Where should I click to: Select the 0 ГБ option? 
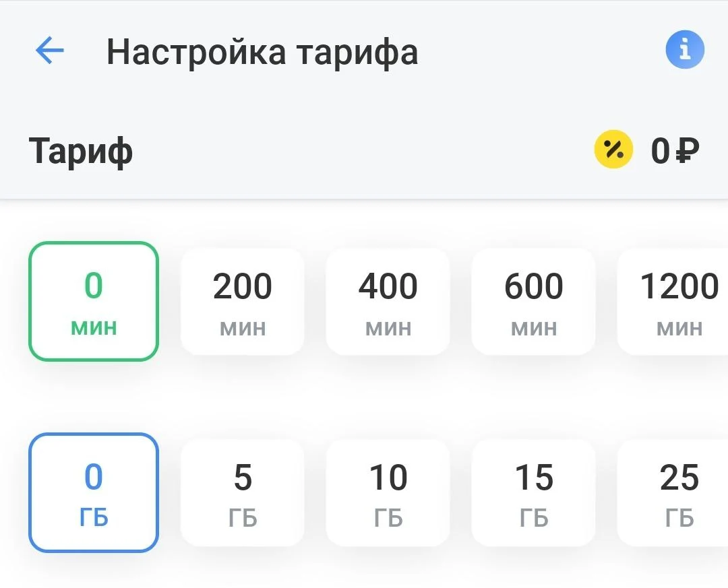click(x=94, y=492)
